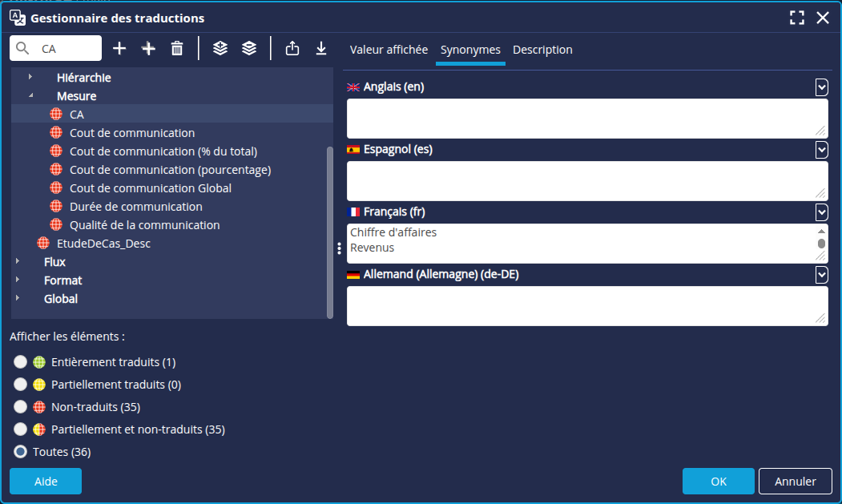Open the Description tab
The image size is (842, 504).
click(x=542, y=50)
